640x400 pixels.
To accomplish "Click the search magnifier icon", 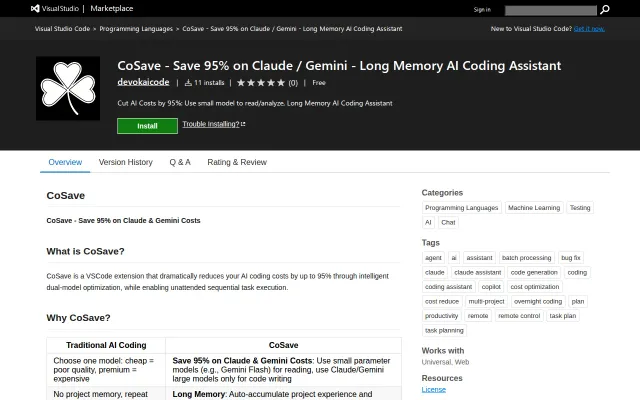I will point(604,9).
